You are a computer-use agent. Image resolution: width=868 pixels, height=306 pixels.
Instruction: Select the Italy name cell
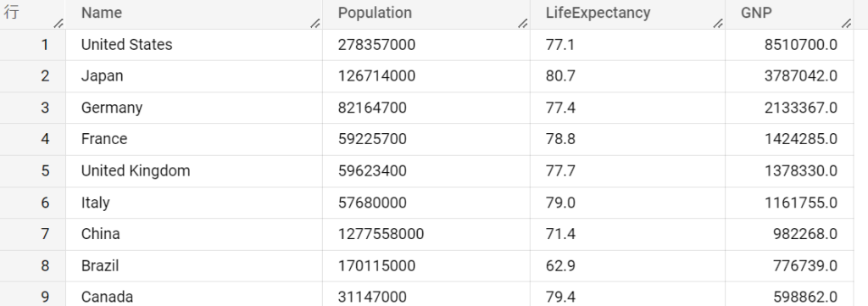(x=194, y=203)
